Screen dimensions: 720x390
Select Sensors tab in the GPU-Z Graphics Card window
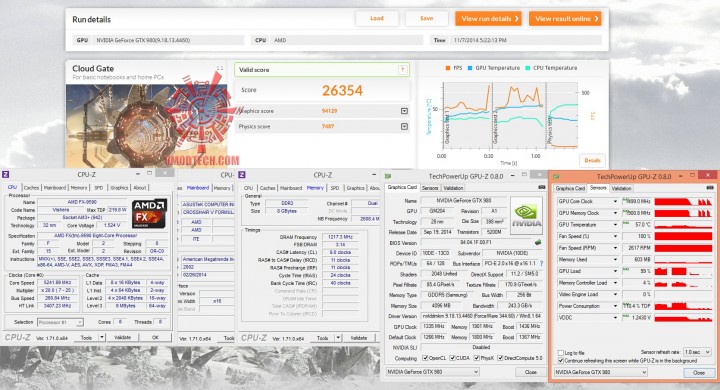pos(430,188)
